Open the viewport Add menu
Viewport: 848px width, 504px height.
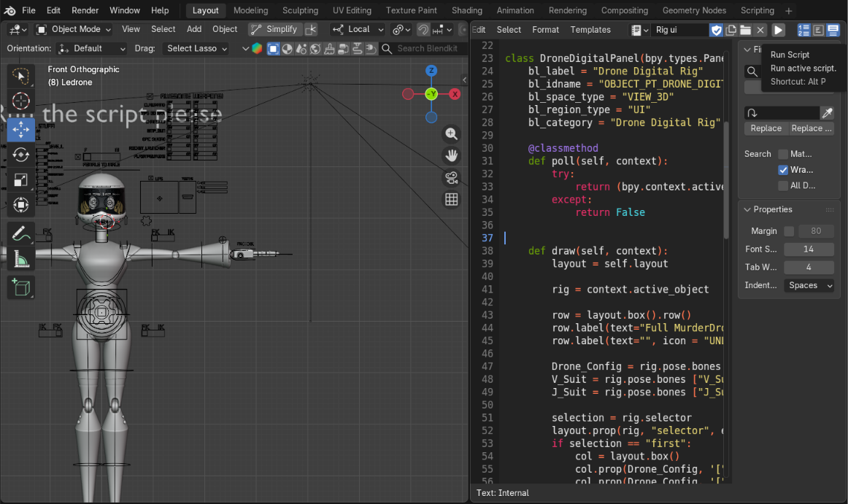click(194, 29)
